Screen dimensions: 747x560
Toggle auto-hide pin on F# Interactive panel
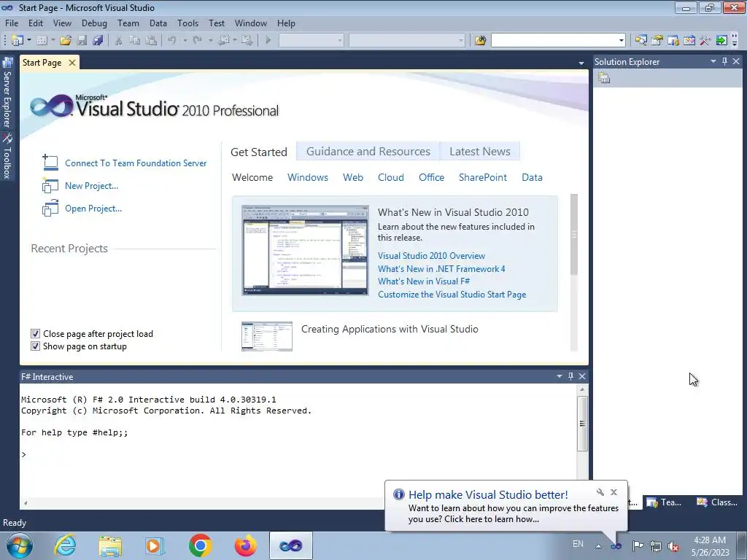tap(570, 376)
